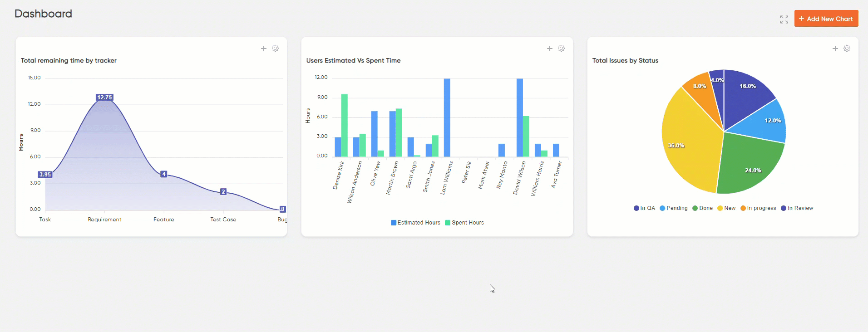Open settings gear on Users Estimated Vs Spent chart
Screen dimensions: 868x332
tap(562, 49)
